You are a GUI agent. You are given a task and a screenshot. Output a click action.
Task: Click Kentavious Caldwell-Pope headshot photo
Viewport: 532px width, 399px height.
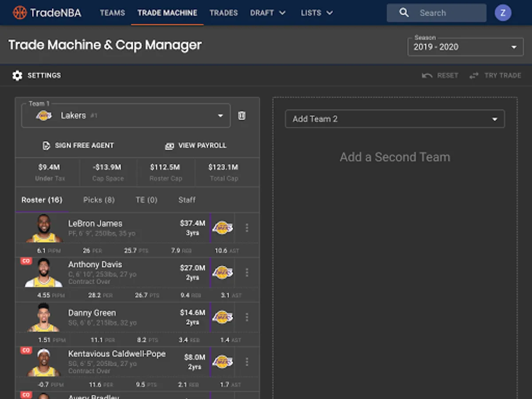(44, 362)
